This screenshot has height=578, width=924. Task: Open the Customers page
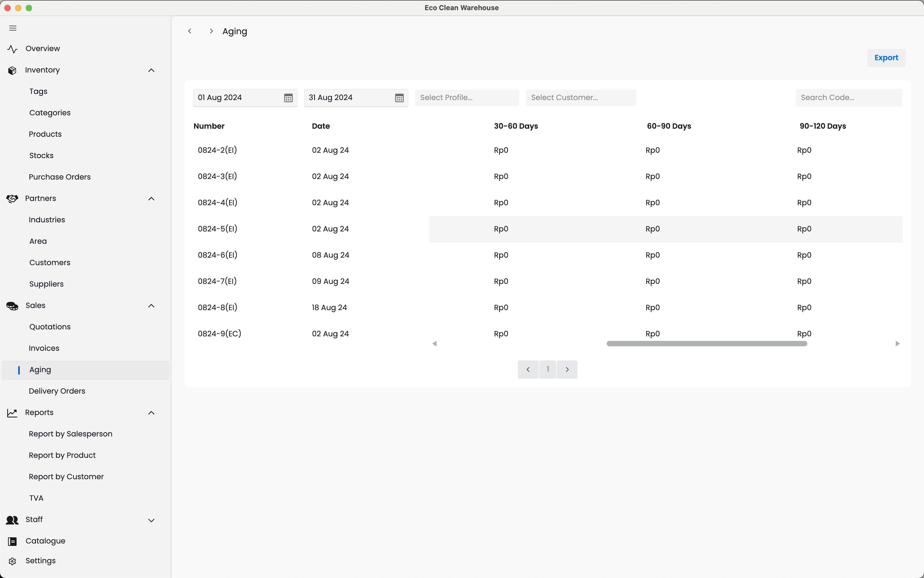(50, 263)
